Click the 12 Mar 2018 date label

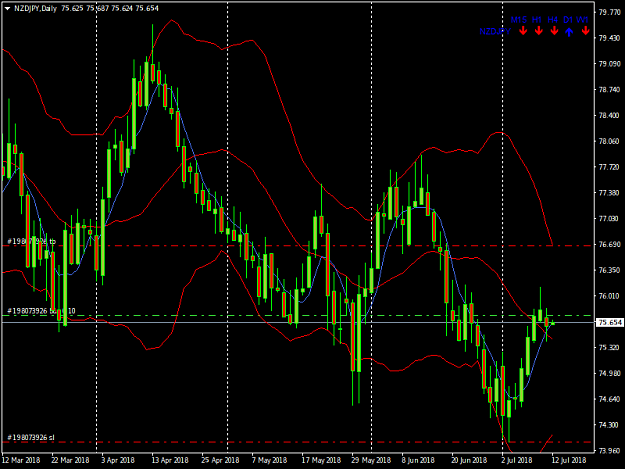click(21, 460)
